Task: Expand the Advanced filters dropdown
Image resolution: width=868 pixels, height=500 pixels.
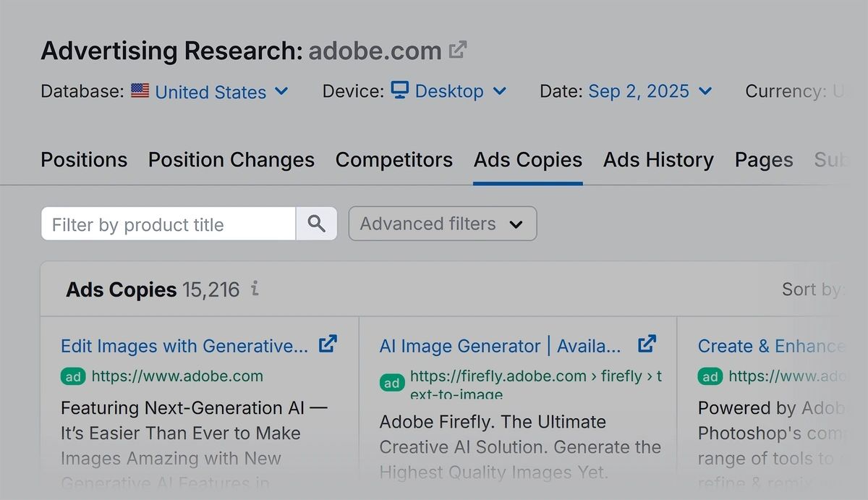Action: point(443,224)
